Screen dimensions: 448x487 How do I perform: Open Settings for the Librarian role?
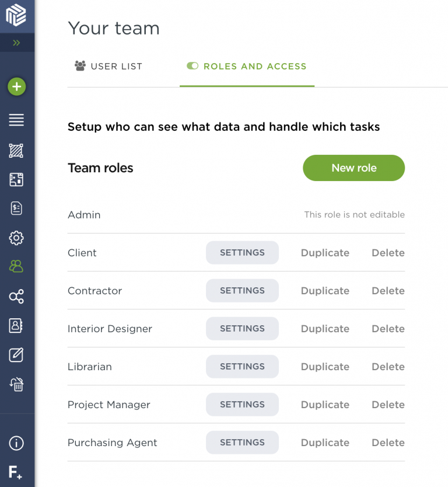point(242,367)
